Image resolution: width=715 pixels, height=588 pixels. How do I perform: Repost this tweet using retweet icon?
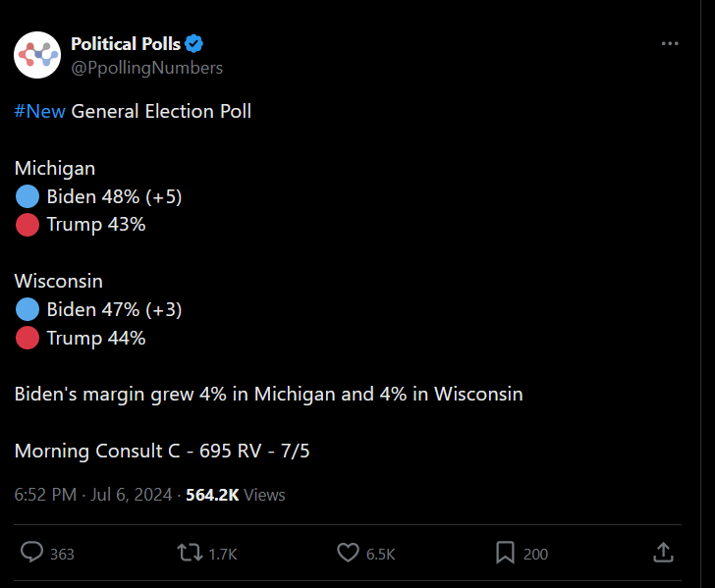tap(190, 552)
